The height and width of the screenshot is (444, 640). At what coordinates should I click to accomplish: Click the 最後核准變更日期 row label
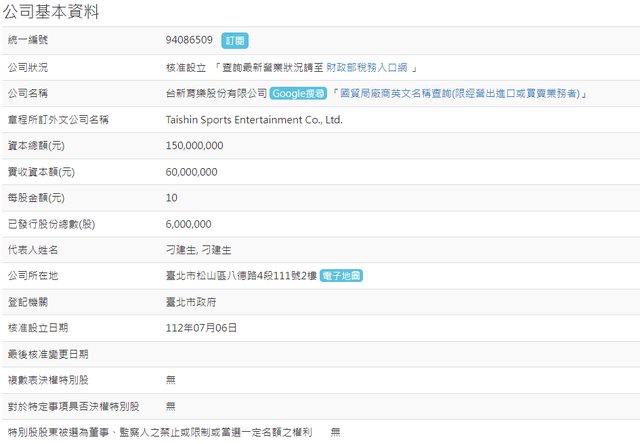tap(48, 353)
